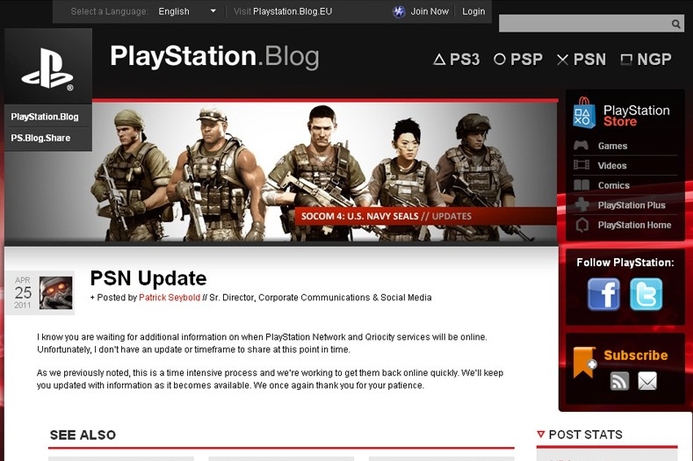Select the PlayStation.Blog tab
This screenshot has height=461, width=693.
48,117
